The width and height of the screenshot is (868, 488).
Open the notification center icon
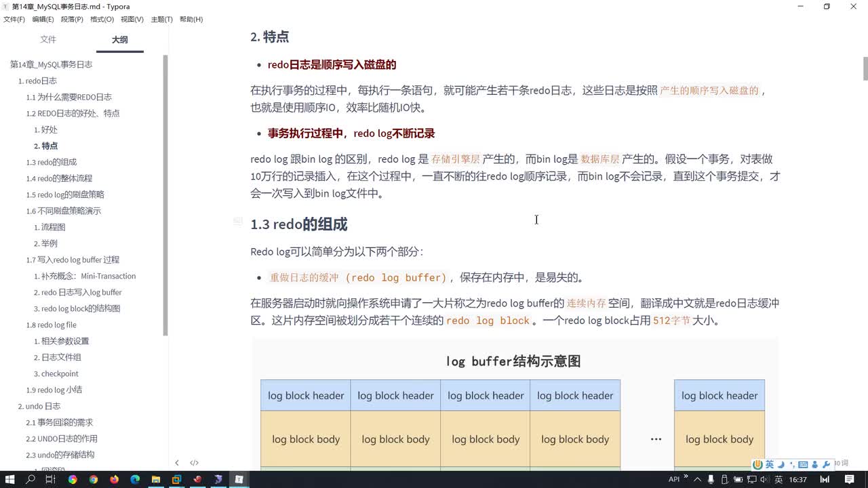tap(849, 479)
